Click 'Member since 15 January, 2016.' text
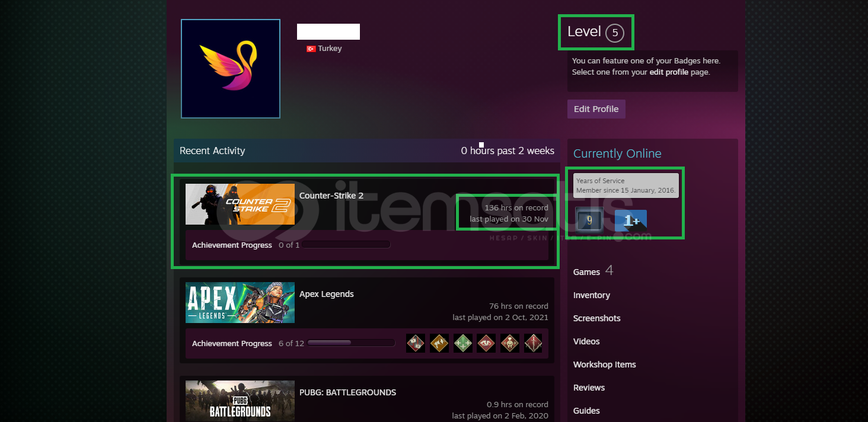The image size is (868, 422). coord(626,190)
